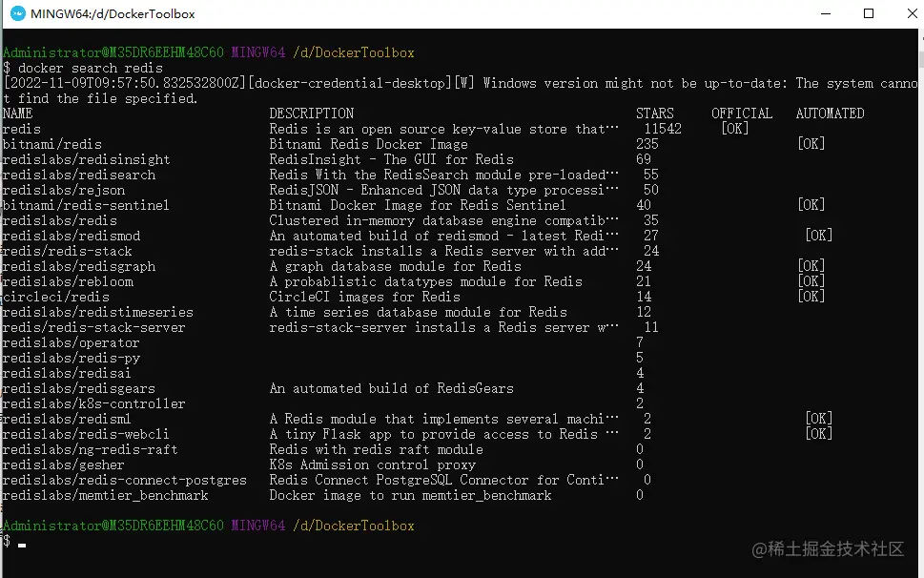Select 'redislabs/redisinsight' in the results

[86, 159]
